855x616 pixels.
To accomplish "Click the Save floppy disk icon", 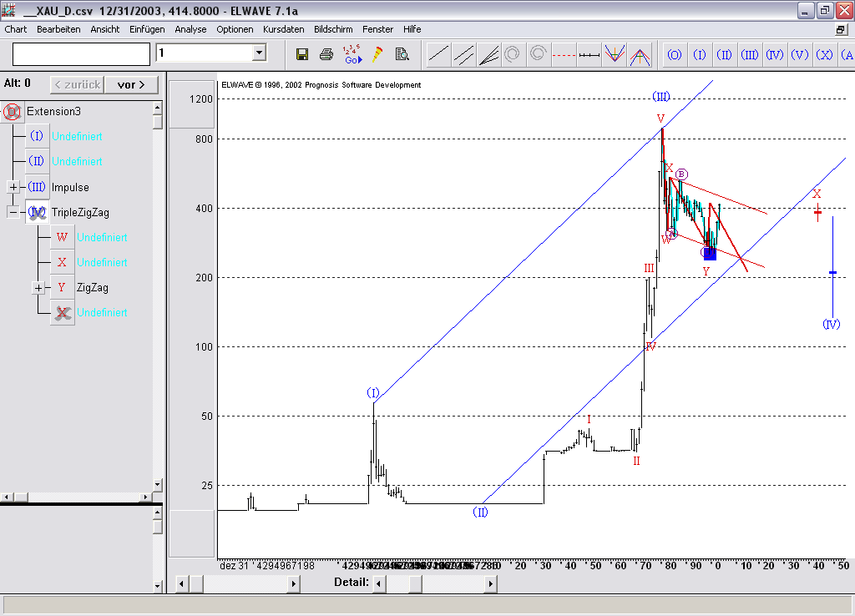I will (x=302, y=54).
